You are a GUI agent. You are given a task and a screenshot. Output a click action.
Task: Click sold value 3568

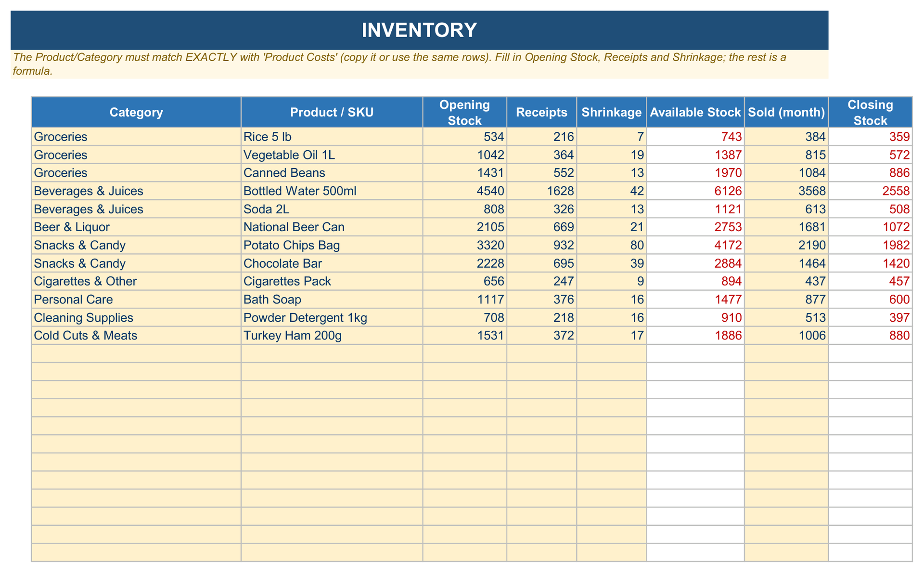786,191
